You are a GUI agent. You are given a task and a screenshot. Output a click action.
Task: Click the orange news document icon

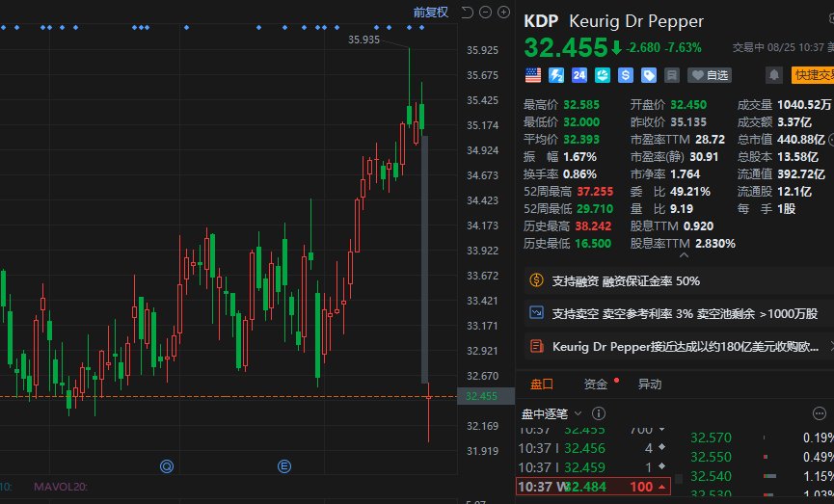coord(537,347)
